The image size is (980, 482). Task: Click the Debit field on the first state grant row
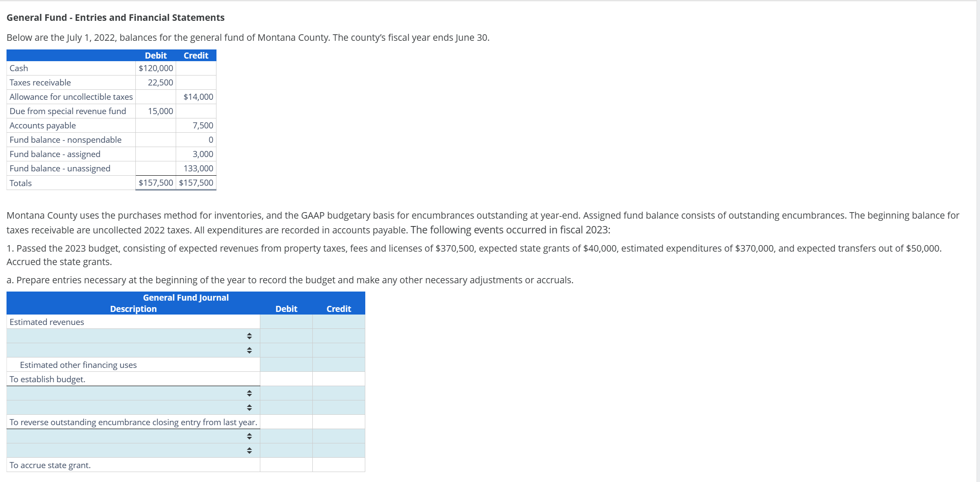286,436
